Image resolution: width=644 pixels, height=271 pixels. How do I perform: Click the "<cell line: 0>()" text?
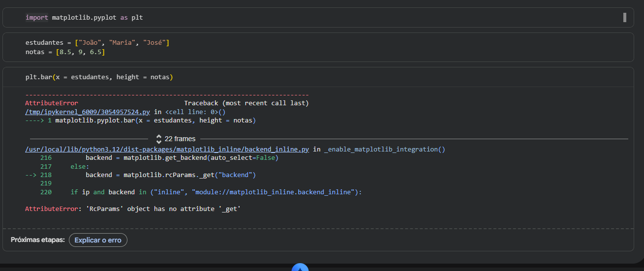[x=195, y=112]
